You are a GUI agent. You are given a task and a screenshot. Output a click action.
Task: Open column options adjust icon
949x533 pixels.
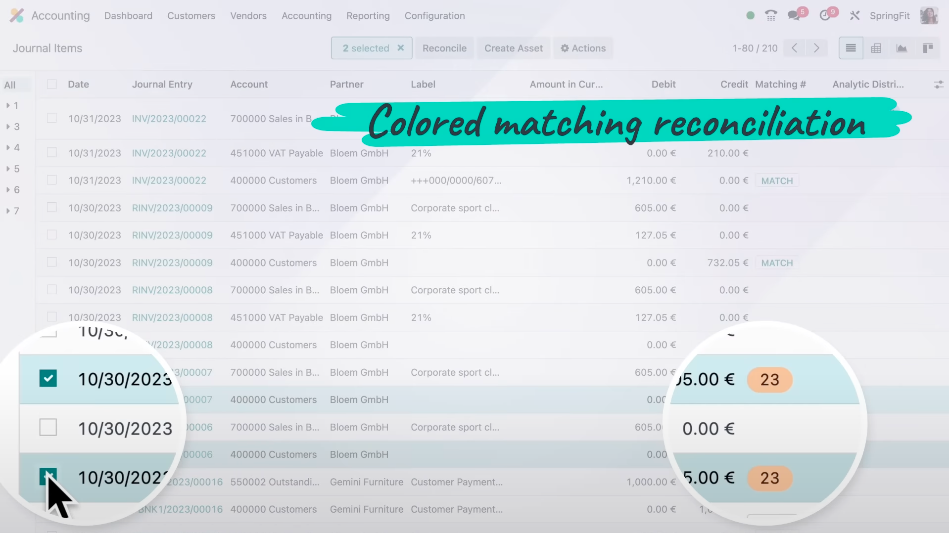pos(938,85)
